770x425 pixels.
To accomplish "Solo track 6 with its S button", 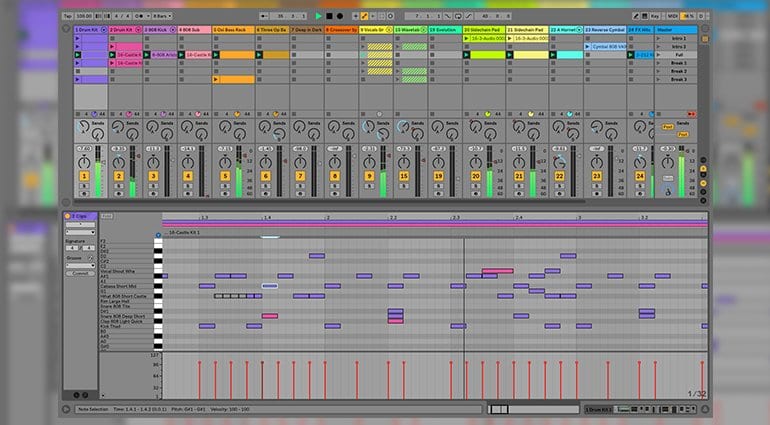I will pos(266,186).
